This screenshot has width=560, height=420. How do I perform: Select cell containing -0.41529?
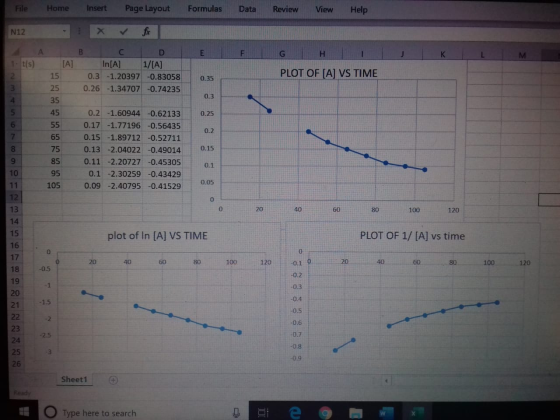(x=162, y=186)
